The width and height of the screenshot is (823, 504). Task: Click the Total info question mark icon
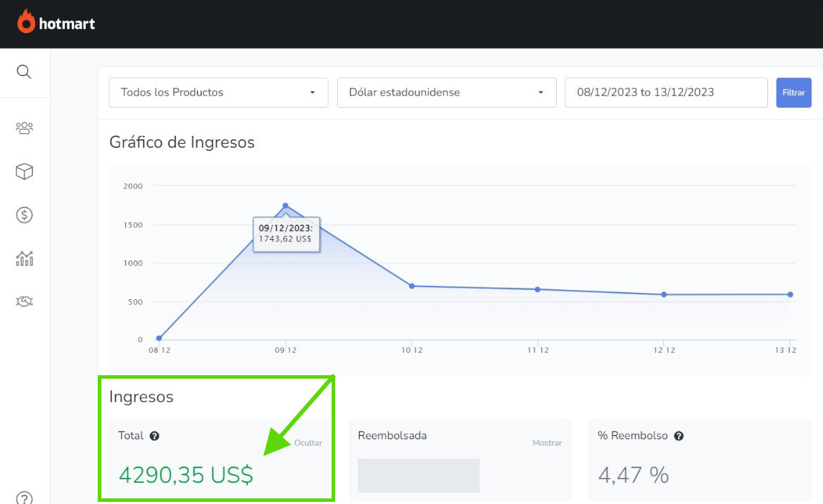pyautogui.click(x=155, y=436)
